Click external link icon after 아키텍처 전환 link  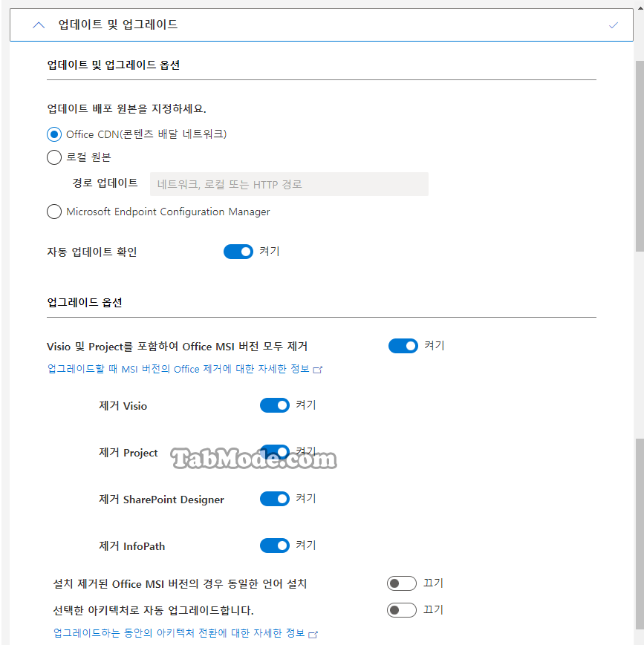click(x=313, y=635)
